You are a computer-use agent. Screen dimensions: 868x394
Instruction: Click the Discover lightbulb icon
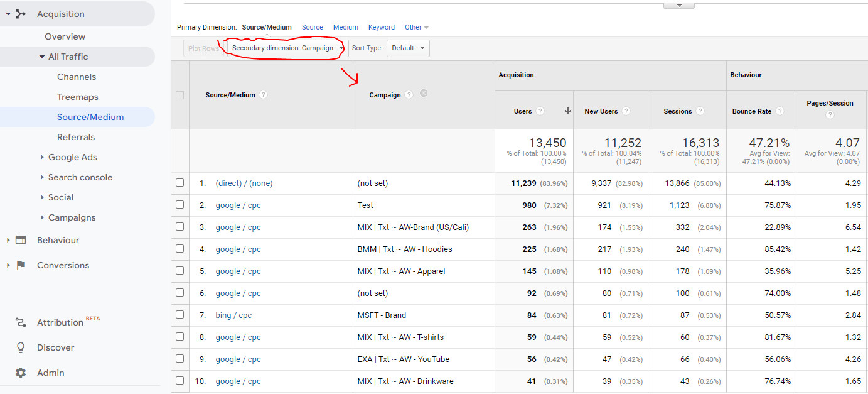[21, 347]
